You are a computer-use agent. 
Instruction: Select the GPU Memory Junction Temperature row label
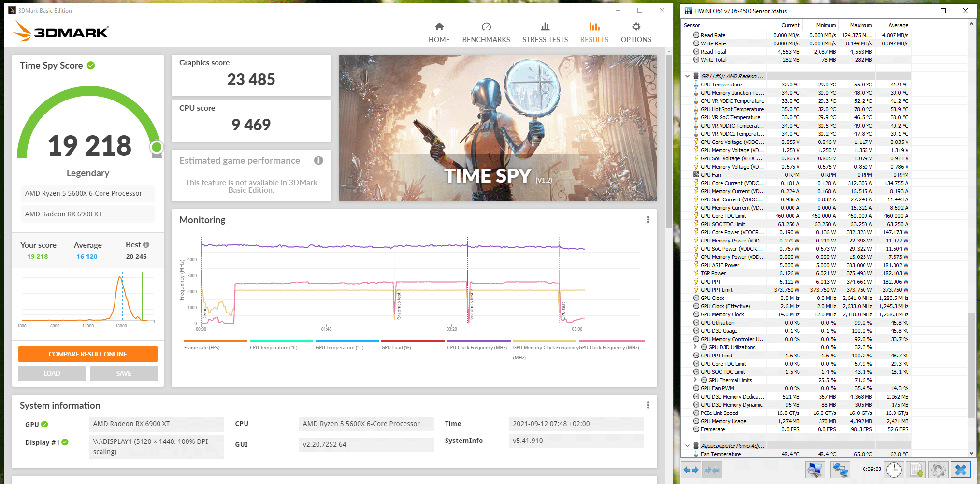pyautogui.click(x=732, y=93)
